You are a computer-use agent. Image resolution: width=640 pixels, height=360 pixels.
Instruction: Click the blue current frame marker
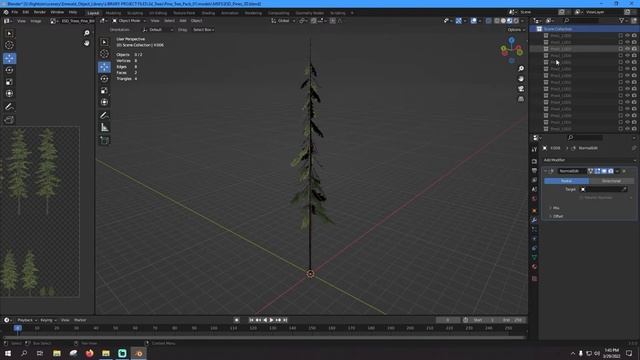tap(18, 328)
